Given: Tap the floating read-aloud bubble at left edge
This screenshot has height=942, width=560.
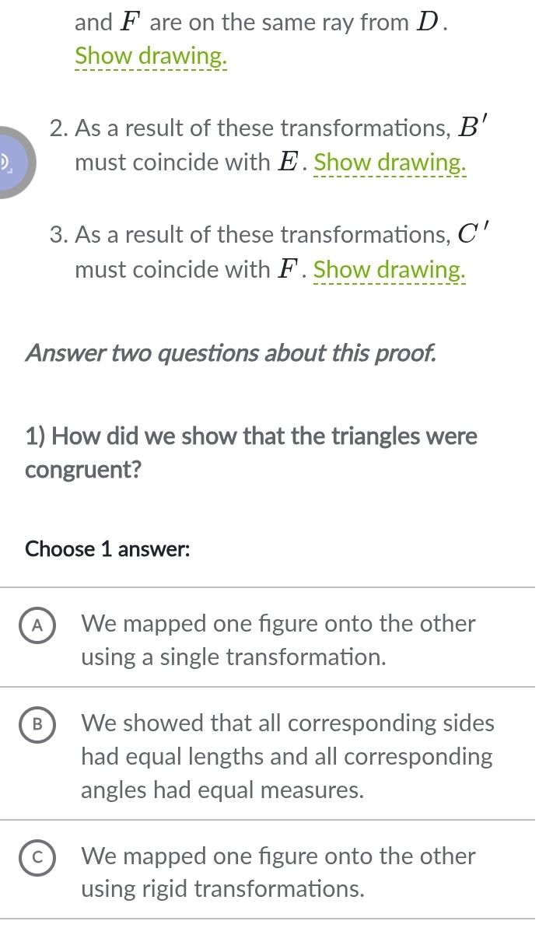Looking at the screenshot, I should 14,163.
